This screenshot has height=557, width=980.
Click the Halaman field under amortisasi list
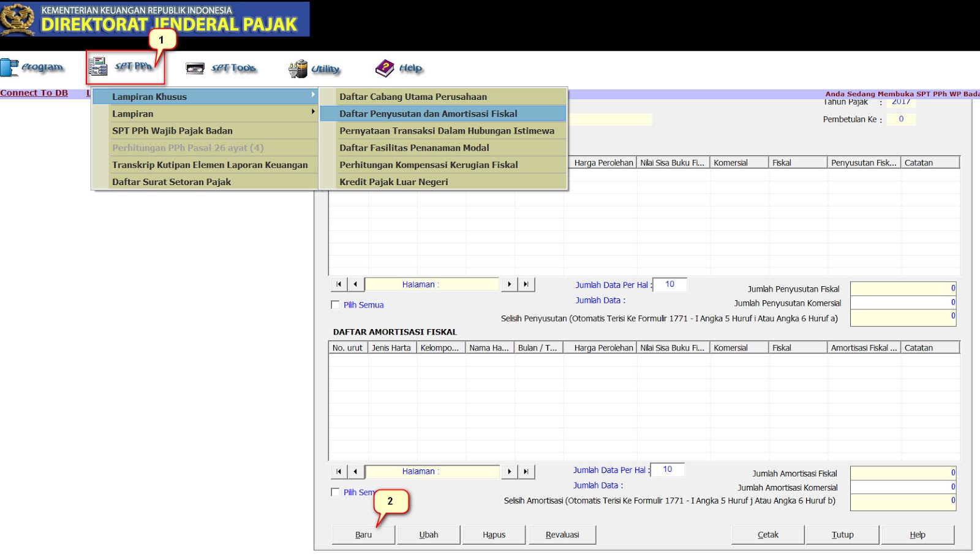click(x=432, y=471)
